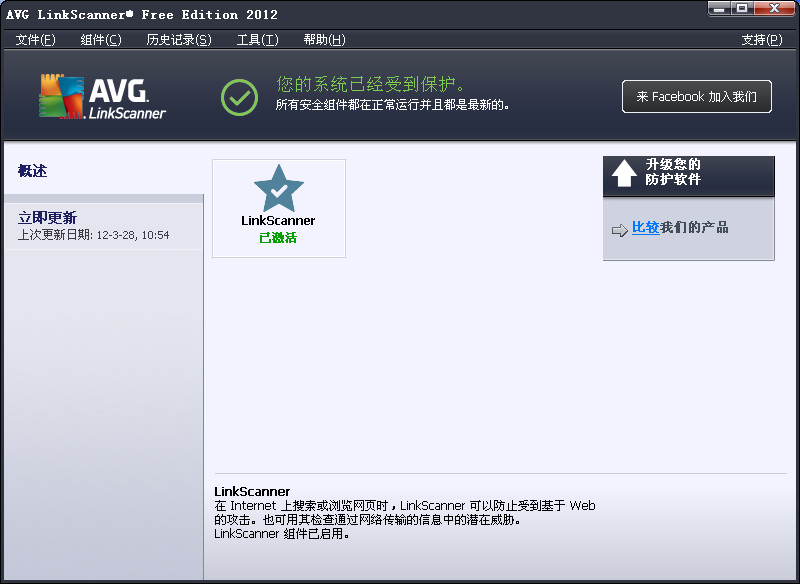
Task: Click the LinkScanner description heading at bottom
Action: click(x=252, y=491)
